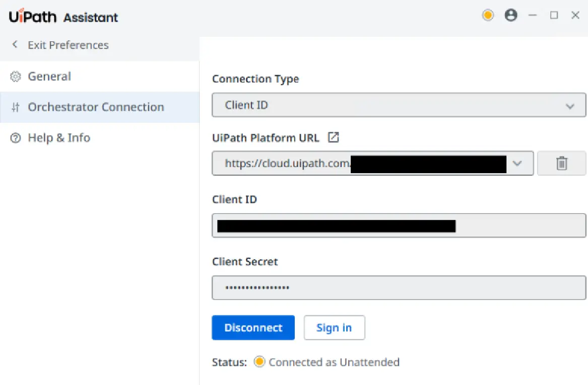The height and width of the screenshot is (385, 588).
Task: Click the Client ID label above the field
Action: [234, 199]
